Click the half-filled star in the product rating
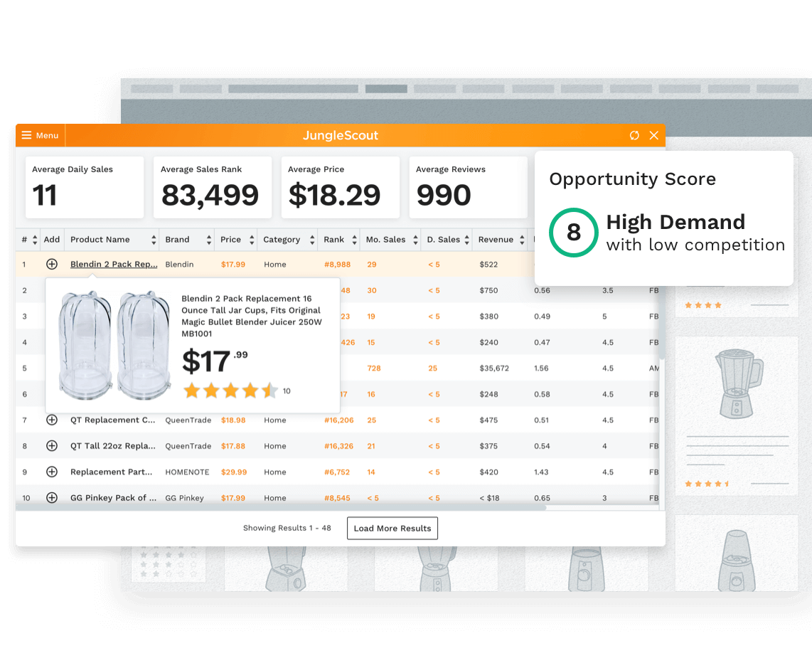This screenshot has width=812, height=670. (268, 390)
